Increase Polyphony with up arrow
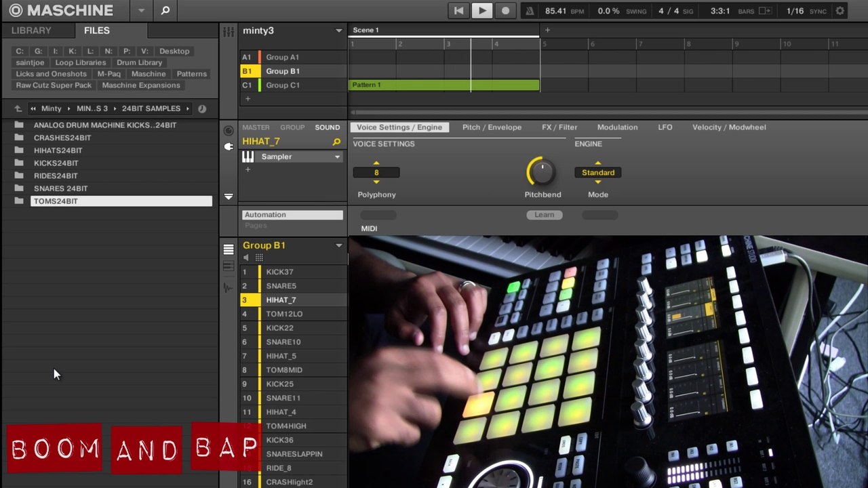 [x=376, y=163]
